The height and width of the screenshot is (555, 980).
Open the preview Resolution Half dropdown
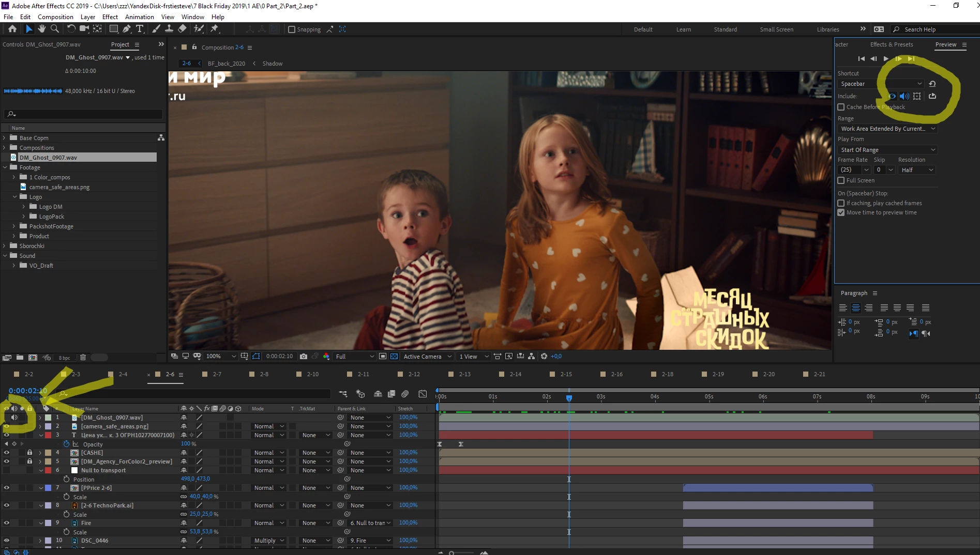(916, 170)
